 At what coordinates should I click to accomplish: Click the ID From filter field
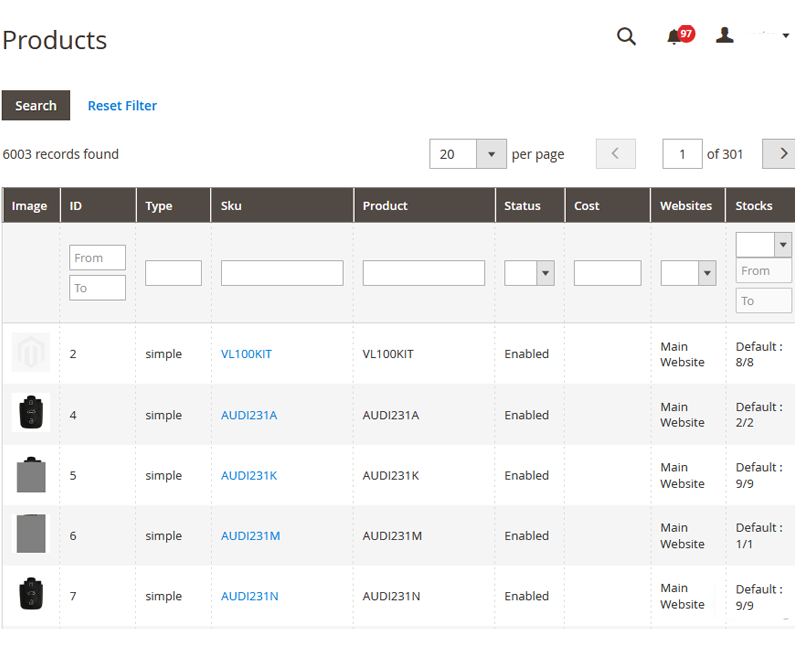(x=96, y=257)
